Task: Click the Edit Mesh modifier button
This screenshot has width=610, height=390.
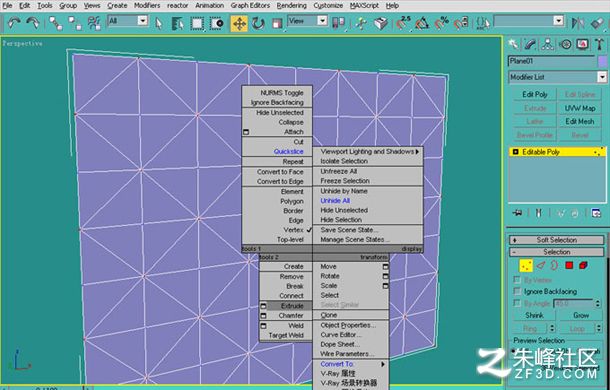Action: (580, 121)
